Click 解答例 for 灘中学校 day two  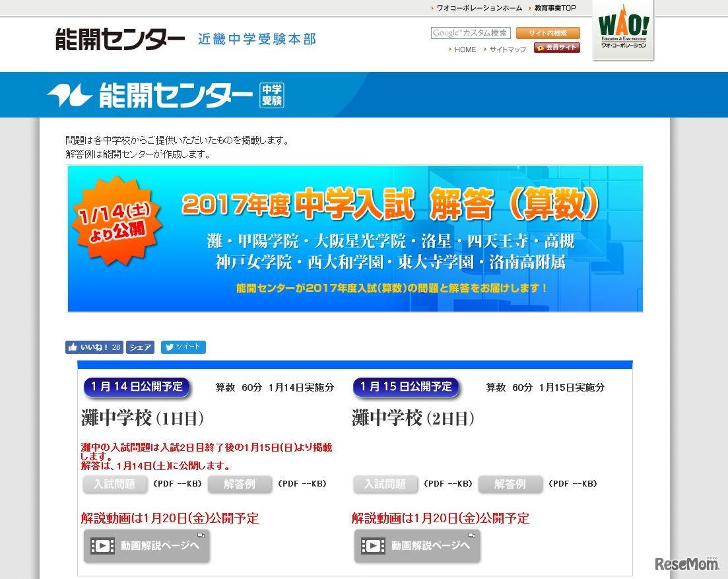coord(510,484)
